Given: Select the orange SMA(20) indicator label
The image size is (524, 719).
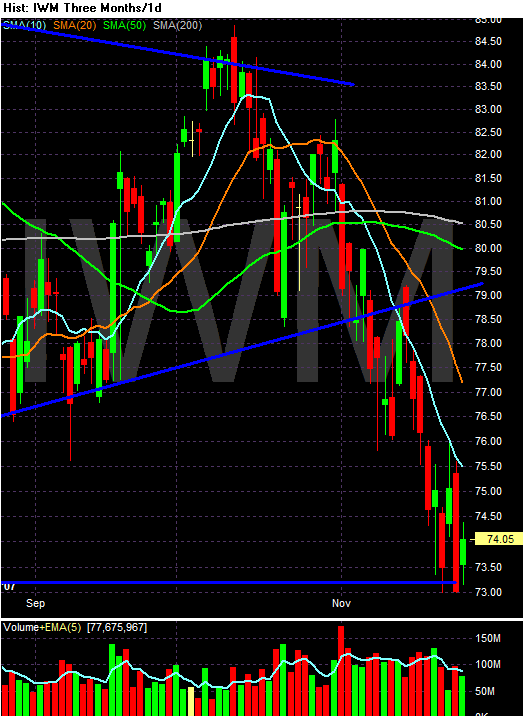Looking at the screenshot, I should 75,25.
